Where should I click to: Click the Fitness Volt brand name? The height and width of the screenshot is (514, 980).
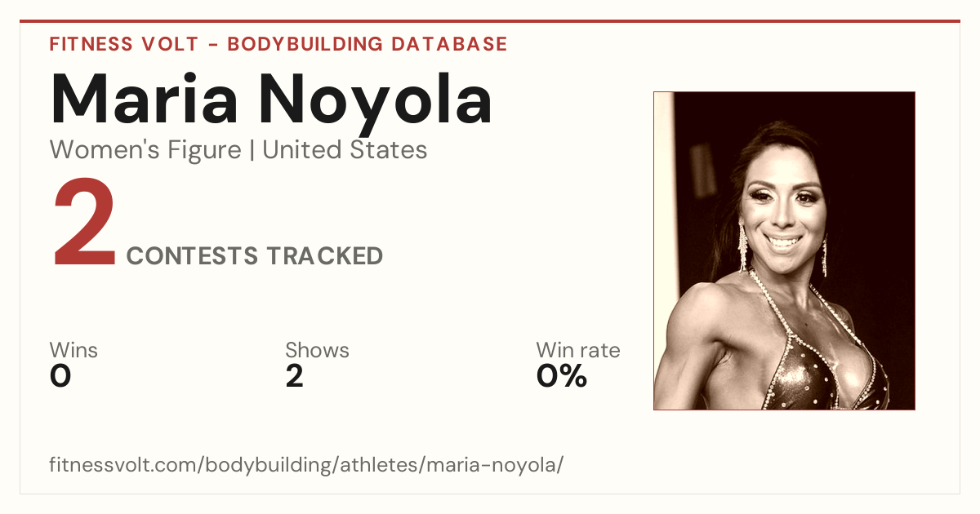122,44
